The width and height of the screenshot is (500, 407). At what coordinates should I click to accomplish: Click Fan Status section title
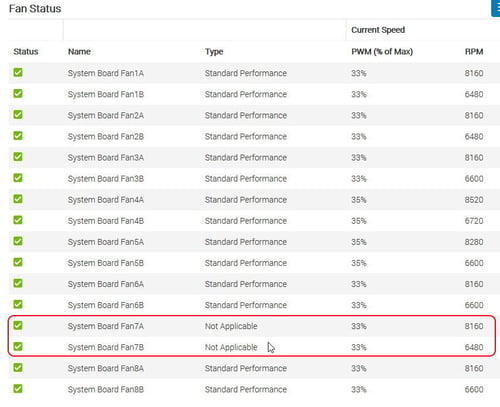pyautogui.click(x=35, y=9)
